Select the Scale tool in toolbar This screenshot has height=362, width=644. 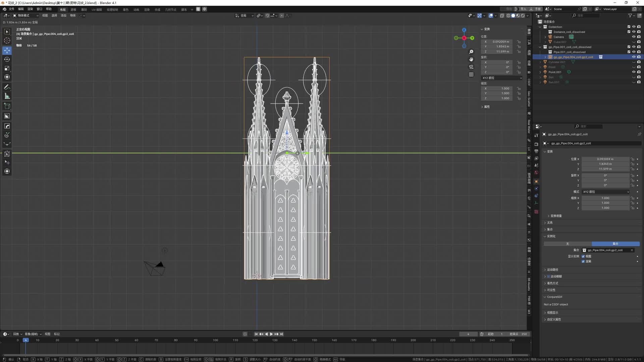[x=7, y=68]
